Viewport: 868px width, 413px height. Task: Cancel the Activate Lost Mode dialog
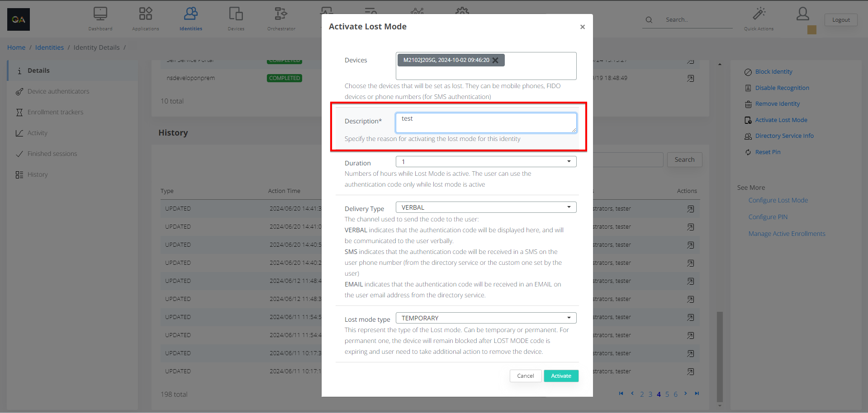525,376
